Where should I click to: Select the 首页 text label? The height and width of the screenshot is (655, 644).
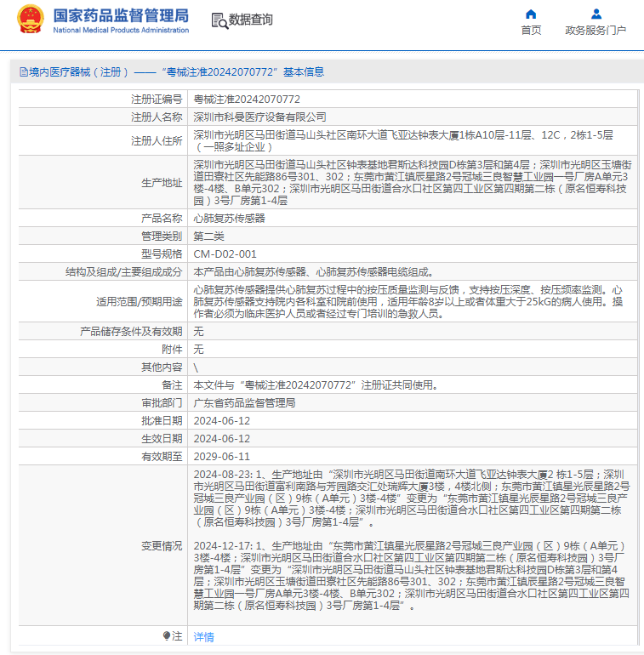pos(531,31)
